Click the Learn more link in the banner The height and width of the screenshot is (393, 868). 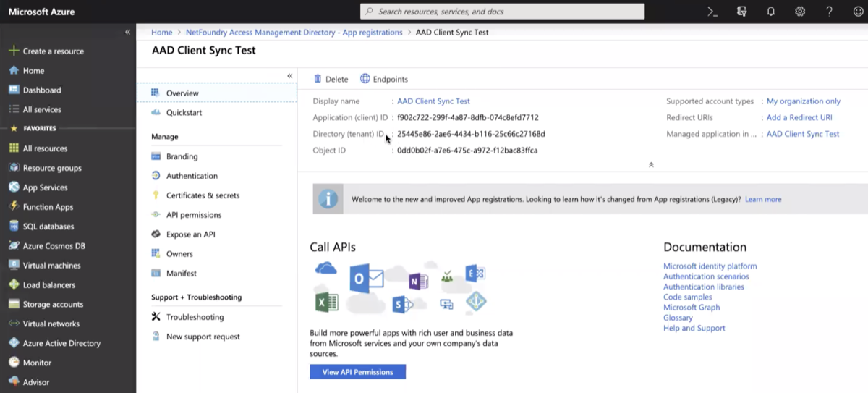click(763, 199)
